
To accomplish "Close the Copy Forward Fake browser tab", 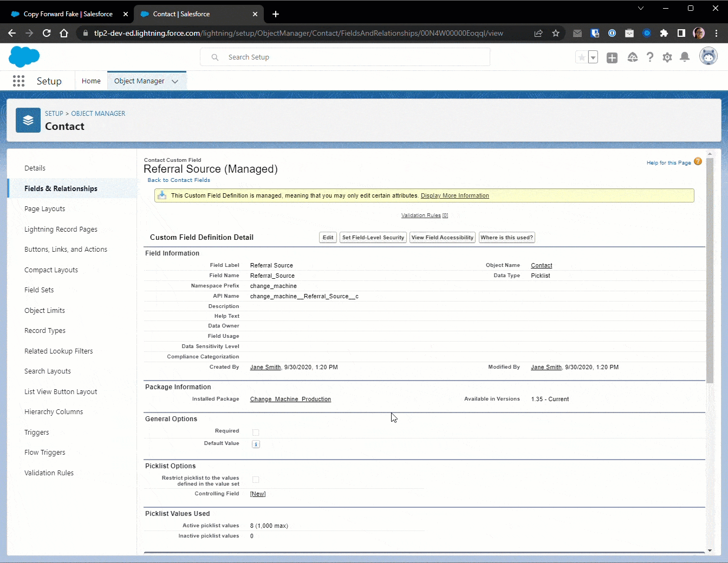I will tap(125, 14).
